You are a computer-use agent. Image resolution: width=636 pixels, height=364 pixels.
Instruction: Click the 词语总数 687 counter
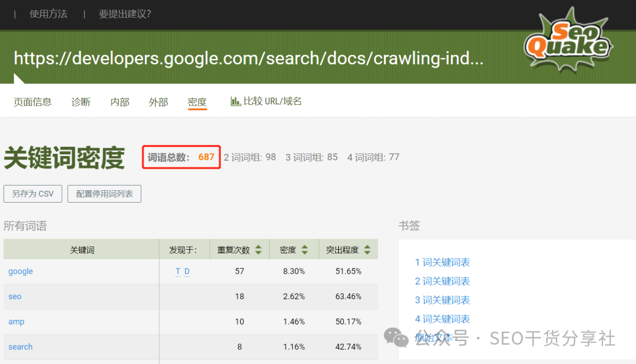coord(181,157)
